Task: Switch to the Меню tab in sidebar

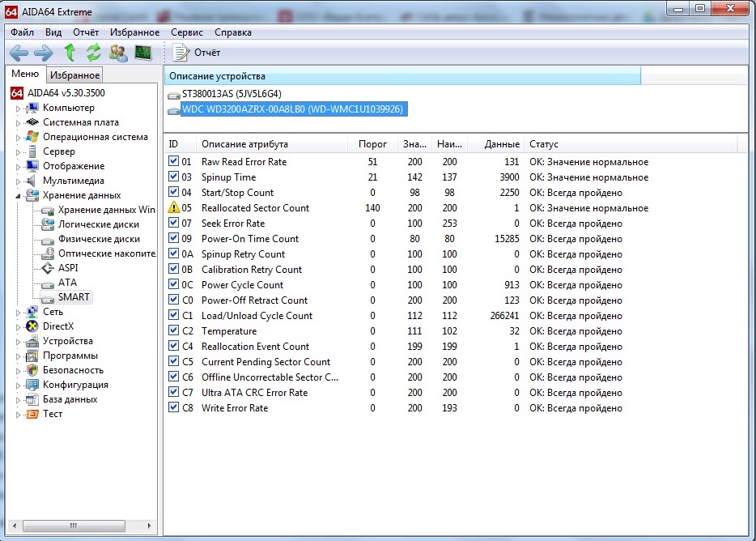Action: tap(25, 74)
